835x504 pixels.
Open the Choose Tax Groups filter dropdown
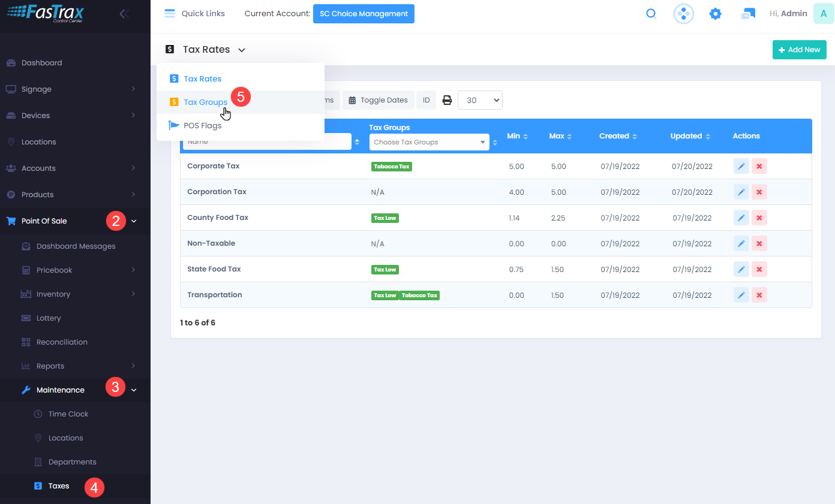[429, 142]
